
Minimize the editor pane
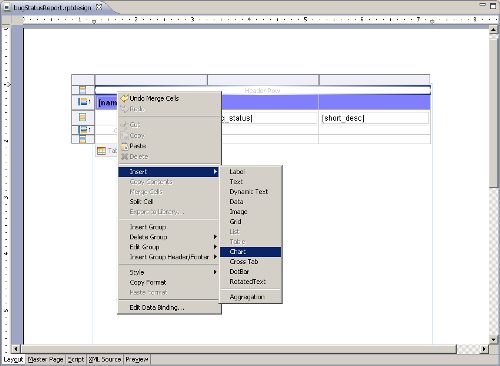click(x=483, y=5)
